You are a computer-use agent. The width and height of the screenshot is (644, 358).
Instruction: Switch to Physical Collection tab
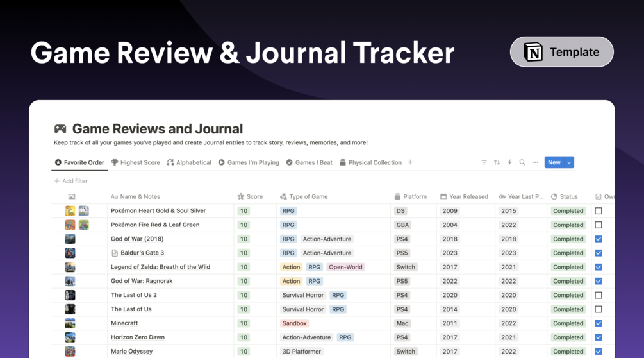tap(370, 162)
